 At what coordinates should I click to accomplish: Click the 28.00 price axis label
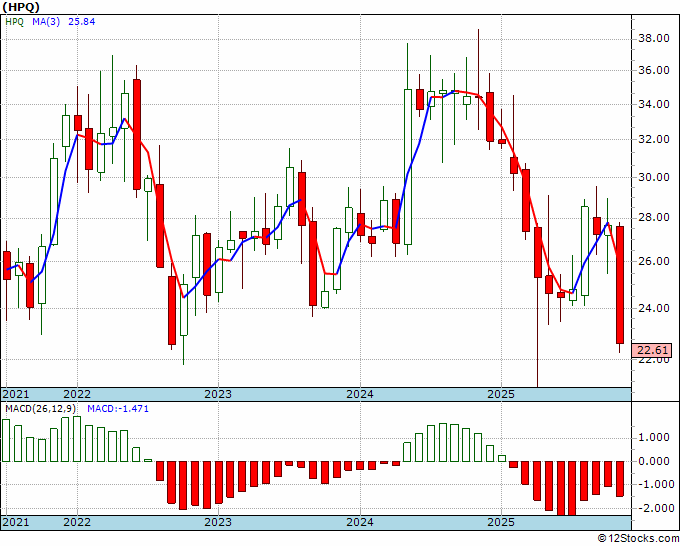tap(653, 217)
